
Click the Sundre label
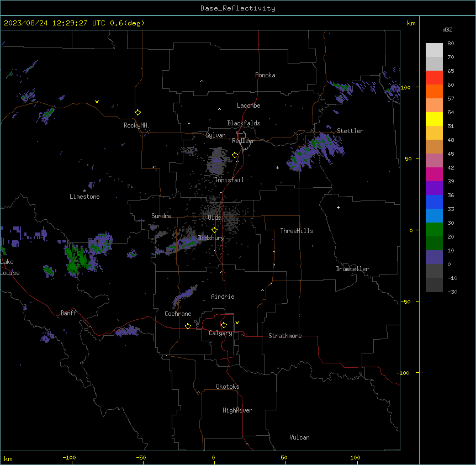[161, 216]
